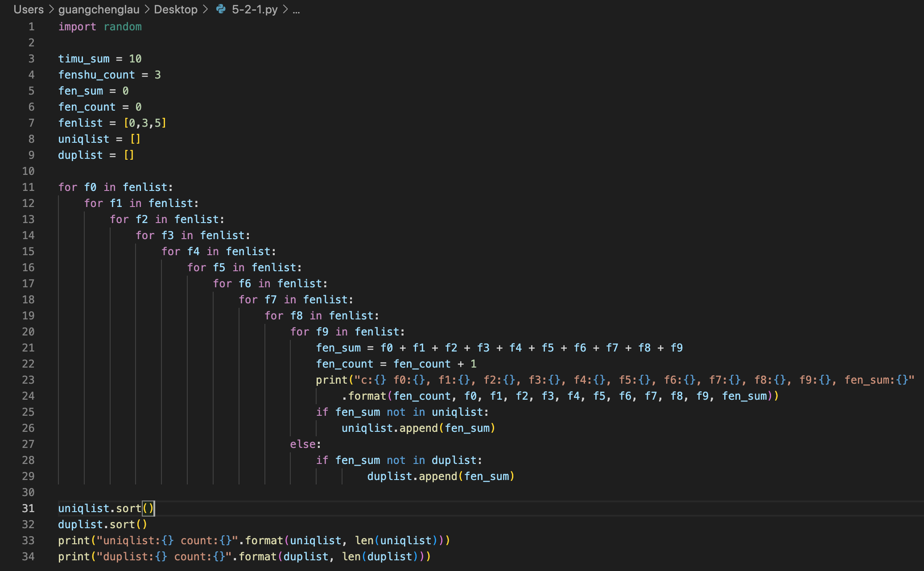Click duplist.sort() on line 32
The image size is (924, 571).
tap(103, 525)
